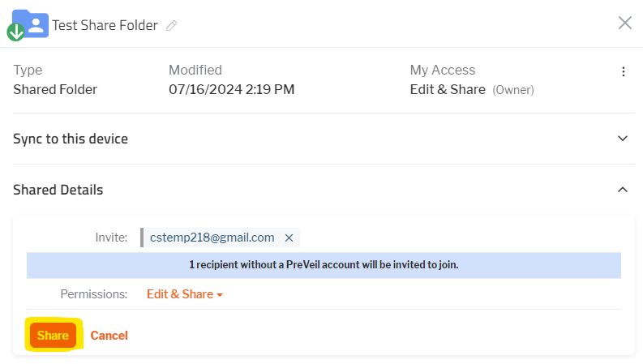Click the Modified date 07/16/2024 2:19 PM

[x=232, y=89]
